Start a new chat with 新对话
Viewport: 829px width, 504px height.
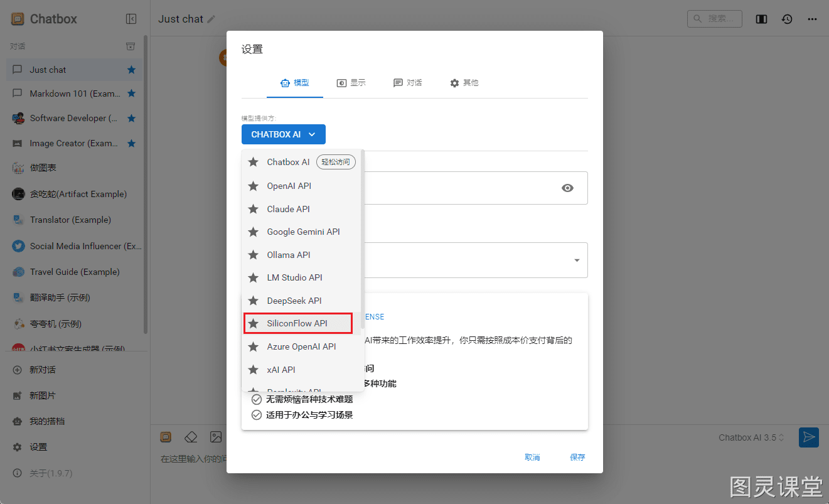(x=75, y=370)
